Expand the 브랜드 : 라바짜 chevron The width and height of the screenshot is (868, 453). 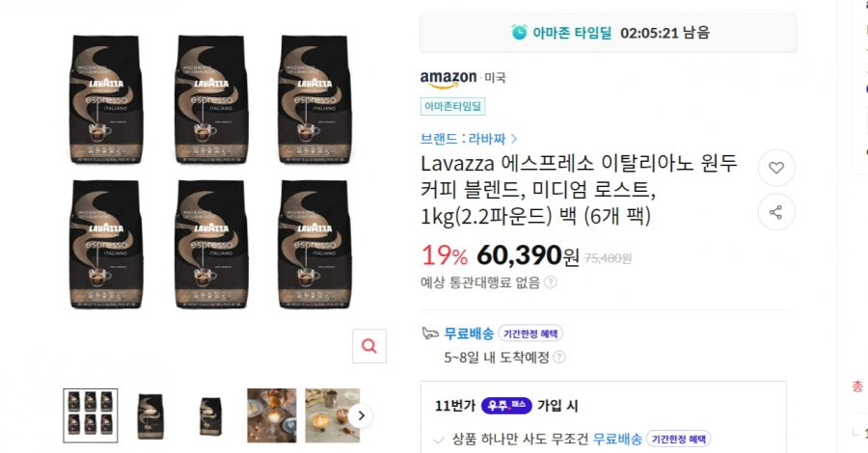click(514, 138)
